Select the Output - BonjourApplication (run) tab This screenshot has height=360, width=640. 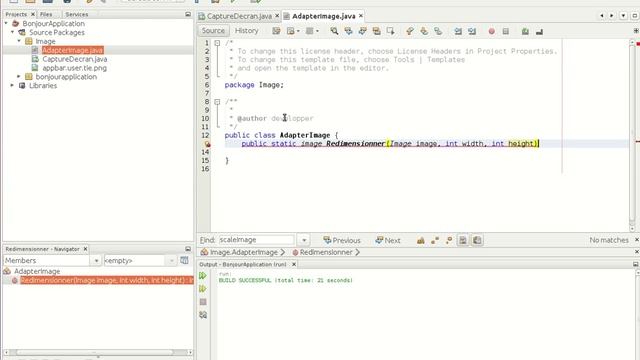tap(242, 264)
